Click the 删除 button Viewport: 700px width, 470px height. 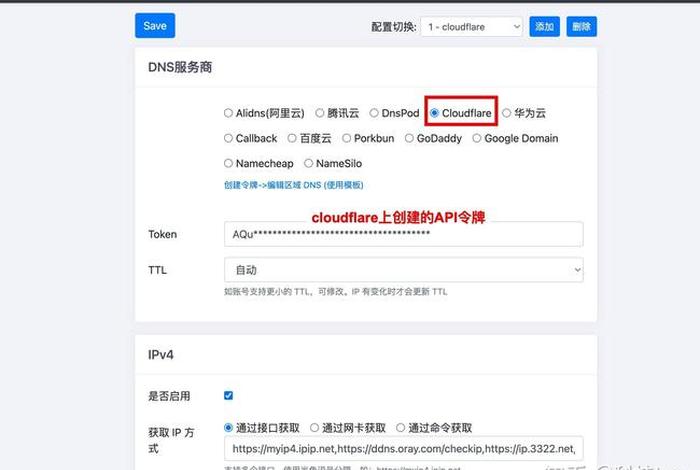point(581,27)
